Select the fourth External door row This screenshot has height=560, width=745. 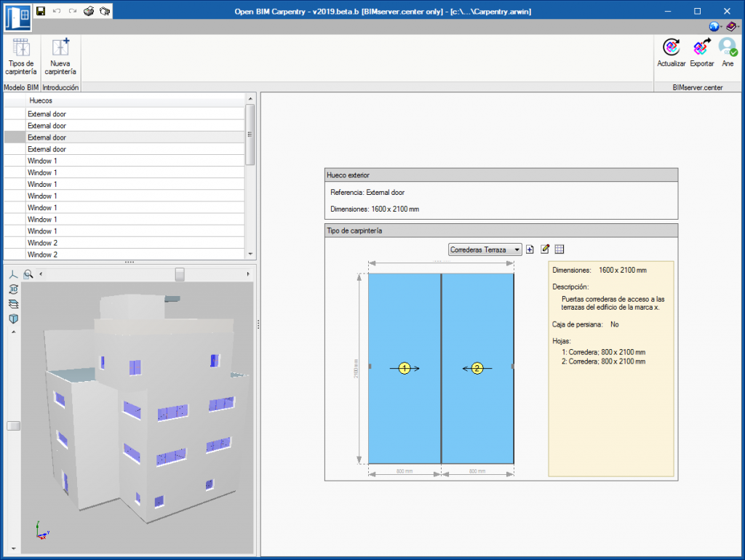pos(124,149)
